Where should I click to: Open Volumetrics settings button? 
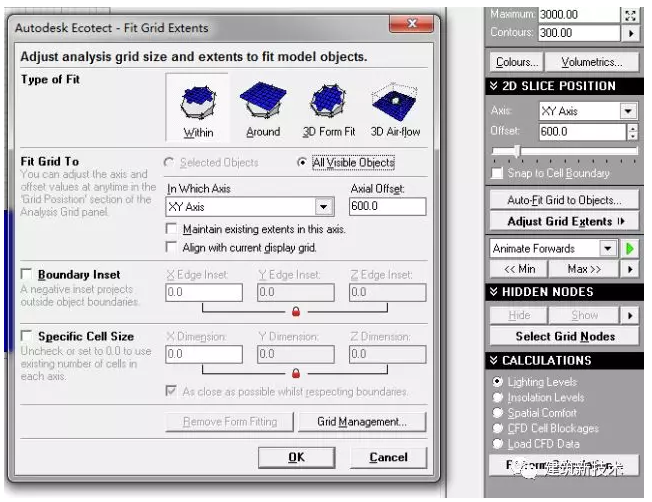pyautogui.click(x=592, y=62)
